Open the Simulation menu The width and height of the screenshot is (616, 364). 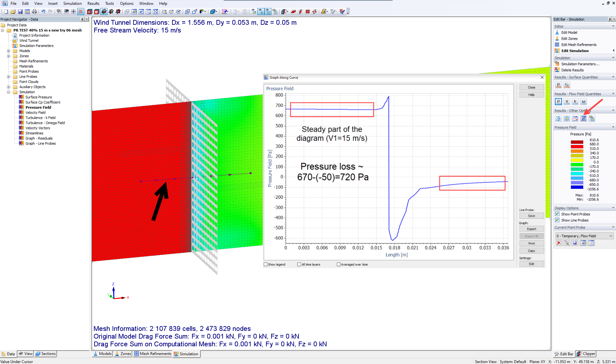click(x=72, y=3)
